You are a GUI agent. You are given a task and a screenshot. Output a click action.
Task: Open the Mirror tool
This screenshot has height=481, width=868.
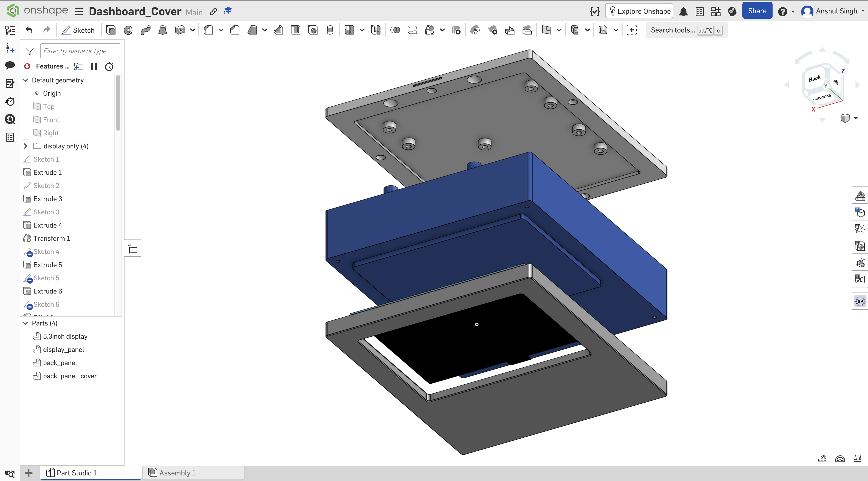point(376,30)
